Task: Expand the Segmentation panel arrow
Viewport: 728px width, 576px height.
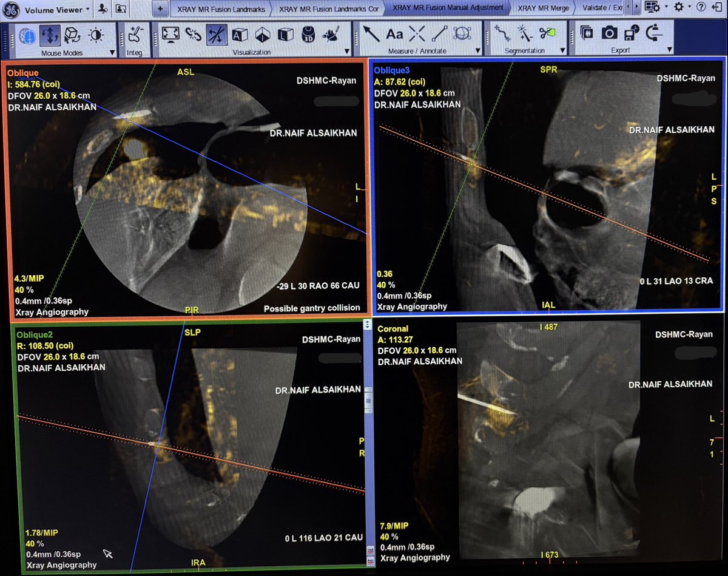Action: (561, 50)
